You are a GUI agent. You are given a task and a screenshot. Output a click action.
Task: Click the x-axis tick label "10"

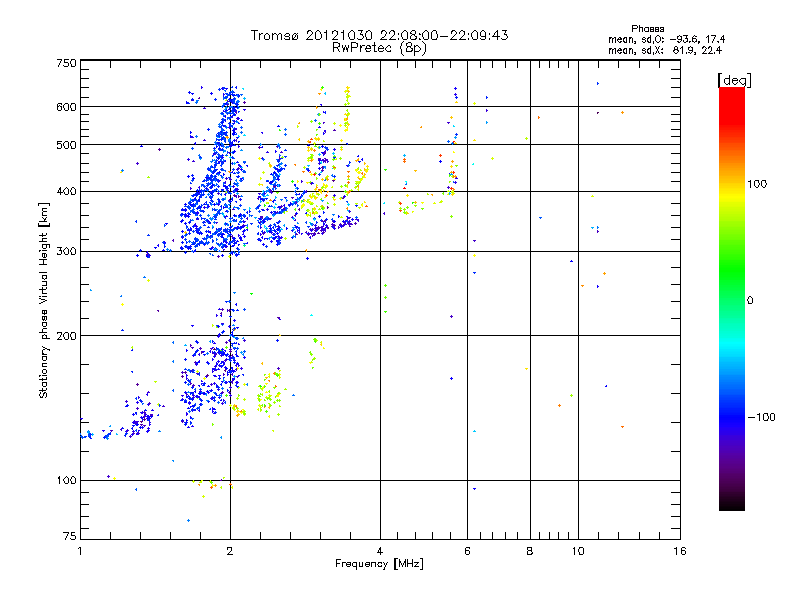click(x=578, y=551)
